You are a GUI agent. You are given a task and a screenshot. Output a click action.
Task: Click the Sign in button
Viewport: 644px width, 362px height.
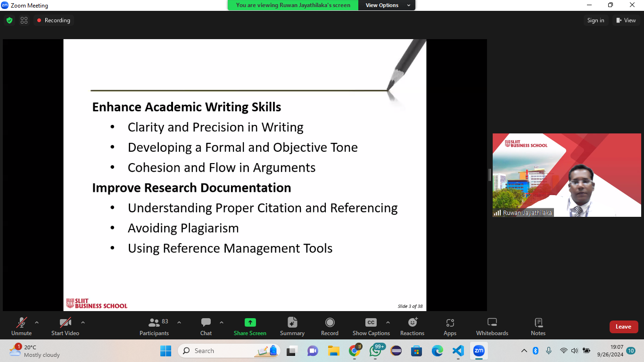tap(595, 20)
